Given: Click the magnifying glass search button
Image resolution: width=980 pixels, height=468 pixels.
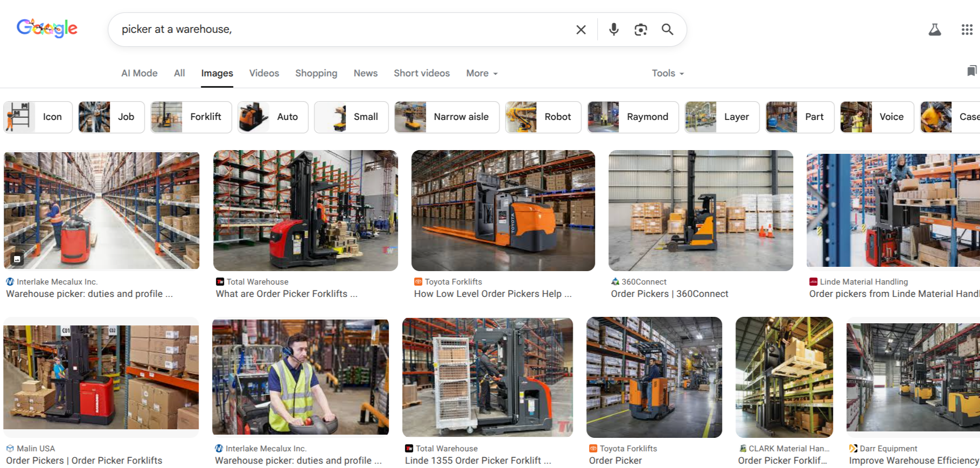Looking at the screenshot, I should [x=668, y=30].
